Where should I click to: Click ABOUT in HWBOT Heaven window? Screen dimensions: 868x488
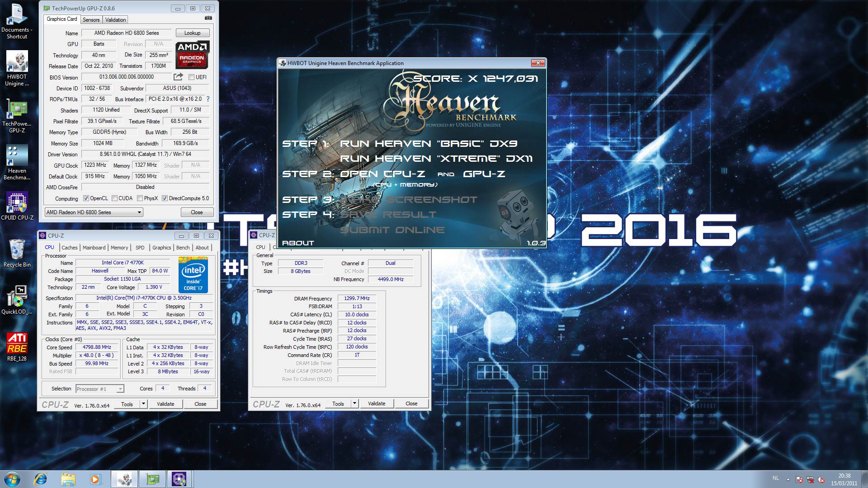coord(298,243)
